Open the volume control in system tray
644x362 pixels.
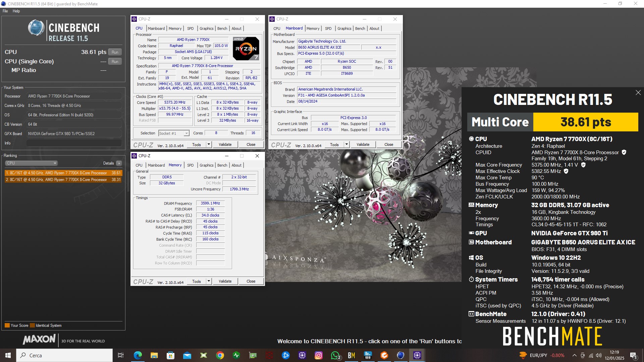[599, 355]
